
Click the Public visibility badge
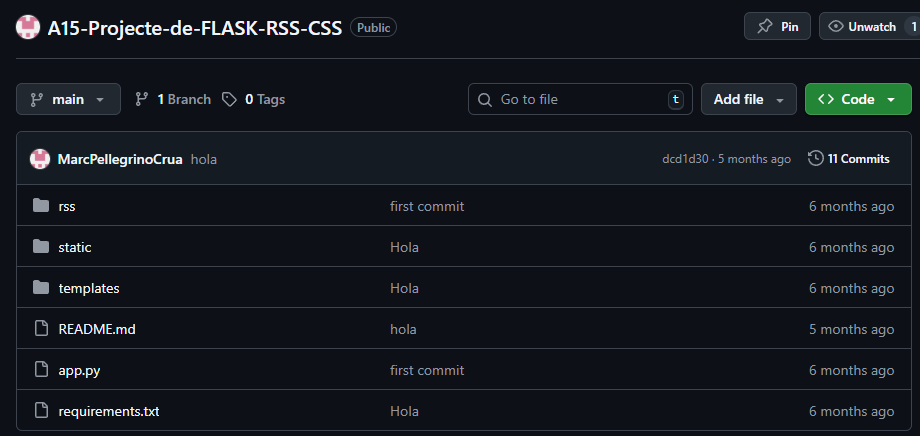coord(373,28)
